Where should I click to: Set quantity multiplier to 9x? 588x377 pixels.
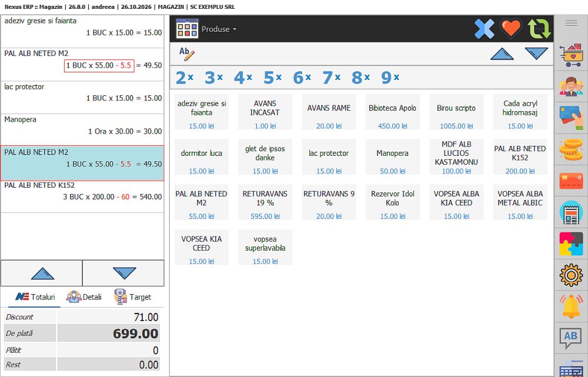click(390, 78)
